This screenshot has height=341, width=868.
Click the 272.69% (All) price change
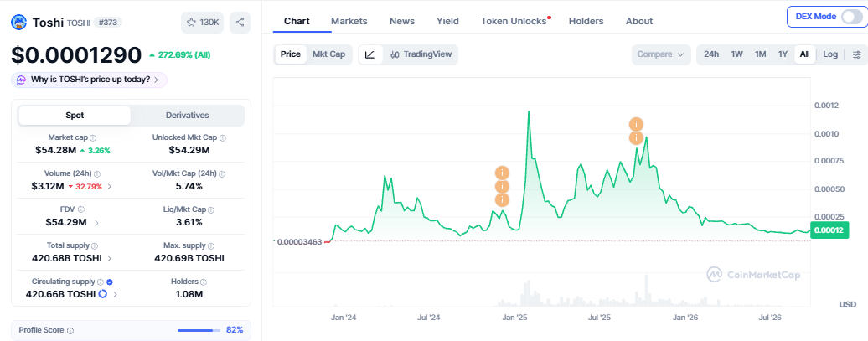(x=179, y=54)
